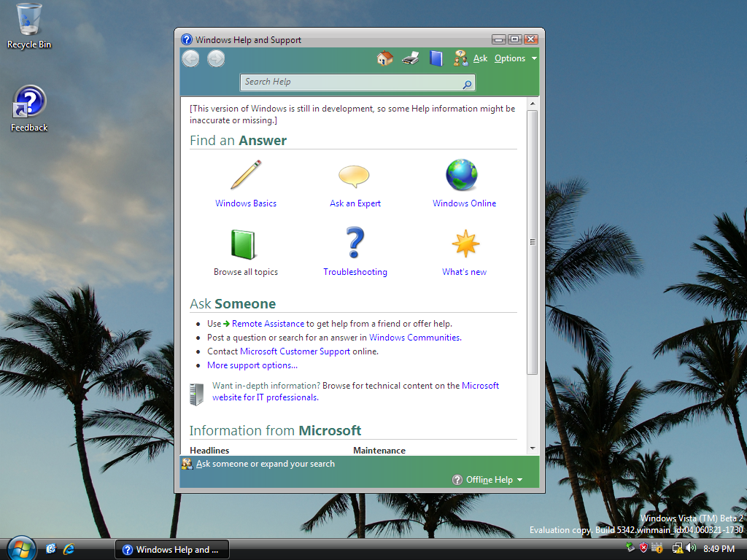The height and width of the screenshot is (560, 747).
Task: Click the Home icon in Help toolbar
Action: pyautogui.click(x=384, y=58)
